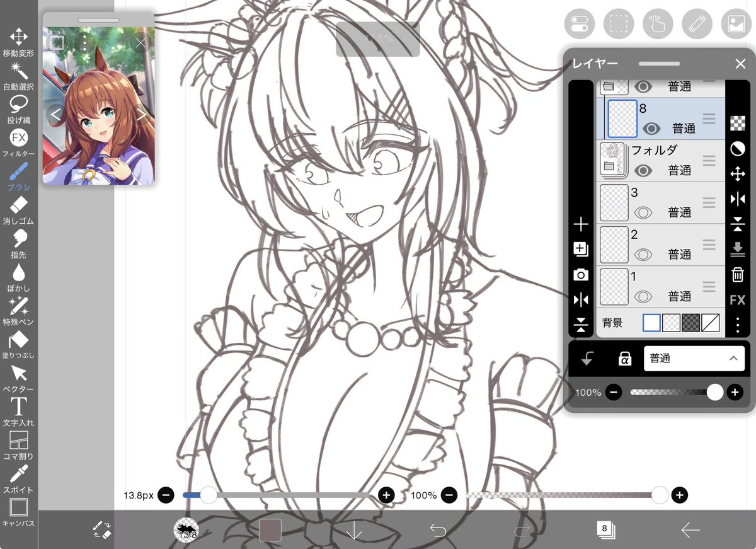Add a layer from camera icon
Screen dimensions: 756x549
point(581,275)
